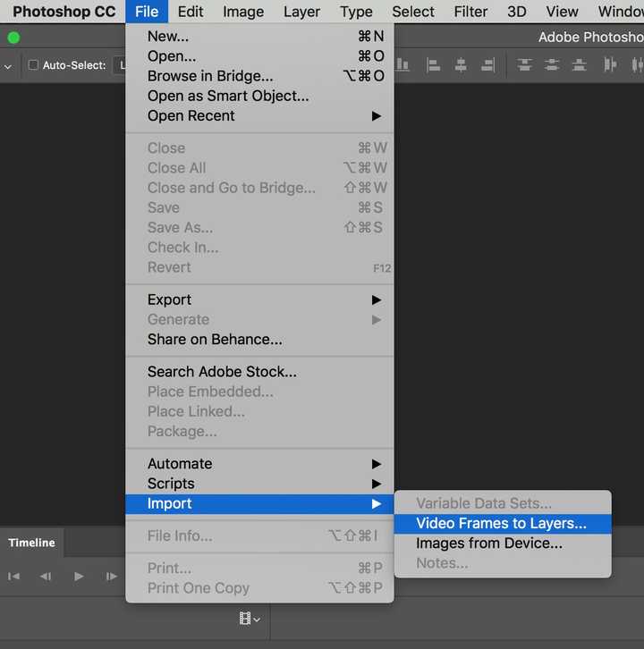Image resolution: width=644 pixels, height=649 pixels.
Task: Click Close and Go to Bridge...
Action: pos(259,188)
